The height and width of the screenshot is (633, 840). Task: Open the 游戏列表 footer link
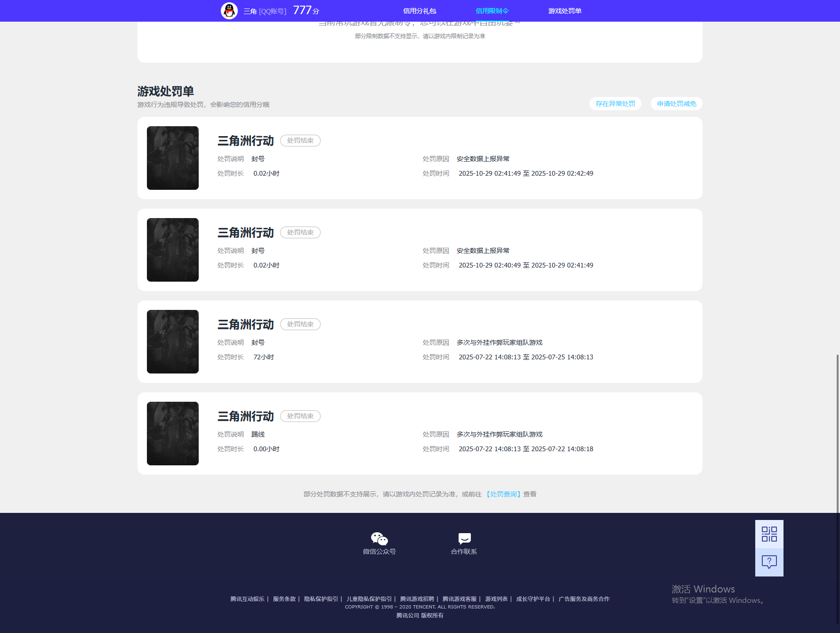[x=496, y=599]
